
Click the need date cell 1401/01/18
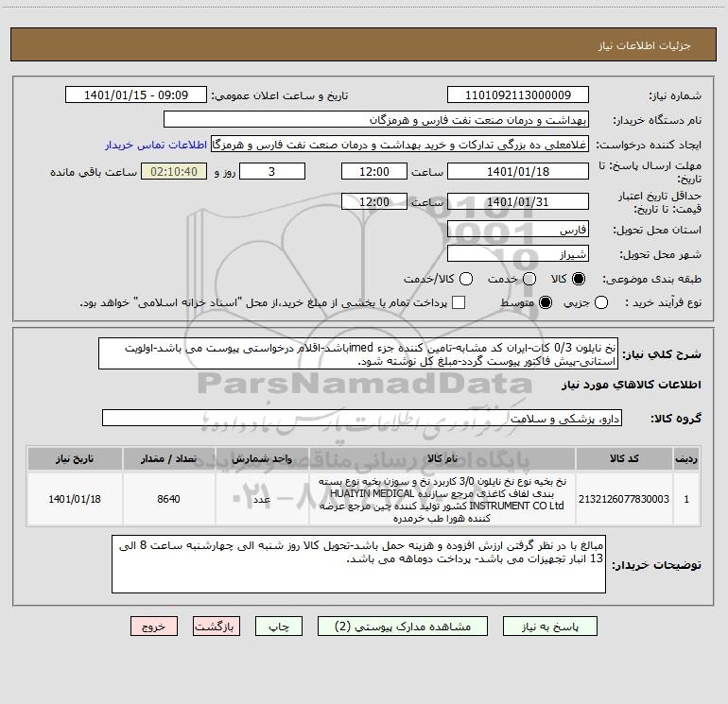(75, 499)
